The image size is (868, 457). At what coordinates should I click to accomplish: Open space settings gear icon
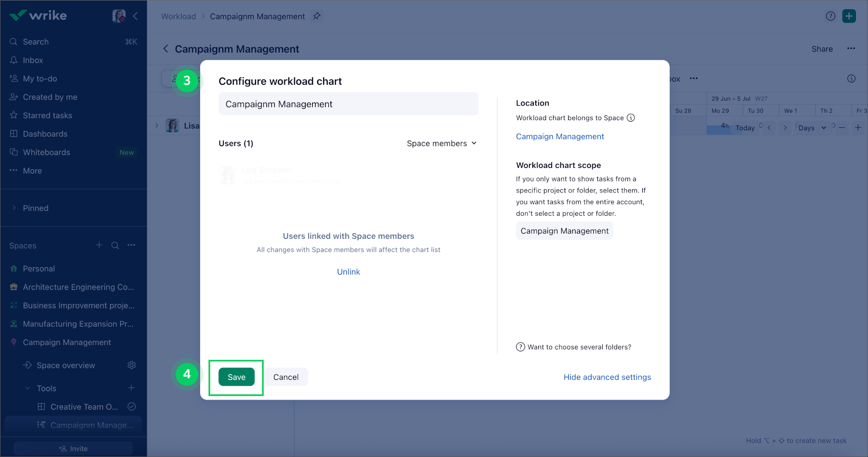pyautogui.click(x=132, y=365)
